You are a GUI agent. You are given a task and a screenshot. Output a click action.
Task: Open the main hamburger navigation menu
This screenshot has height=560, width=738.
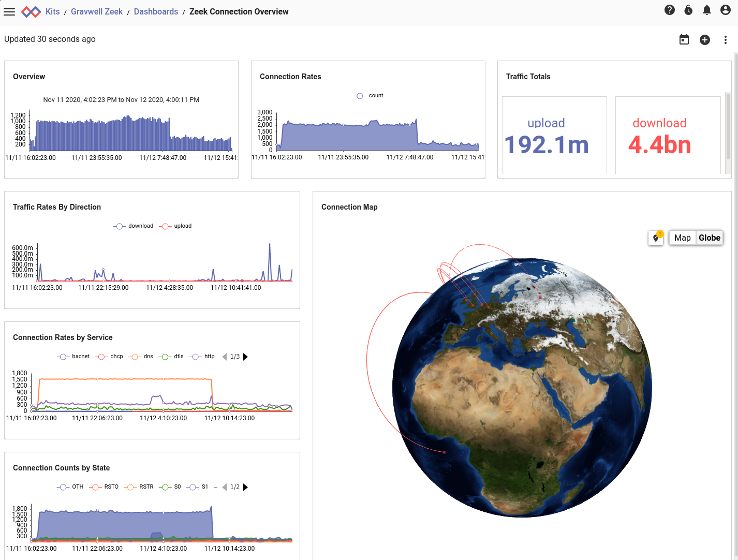[9, 11]
